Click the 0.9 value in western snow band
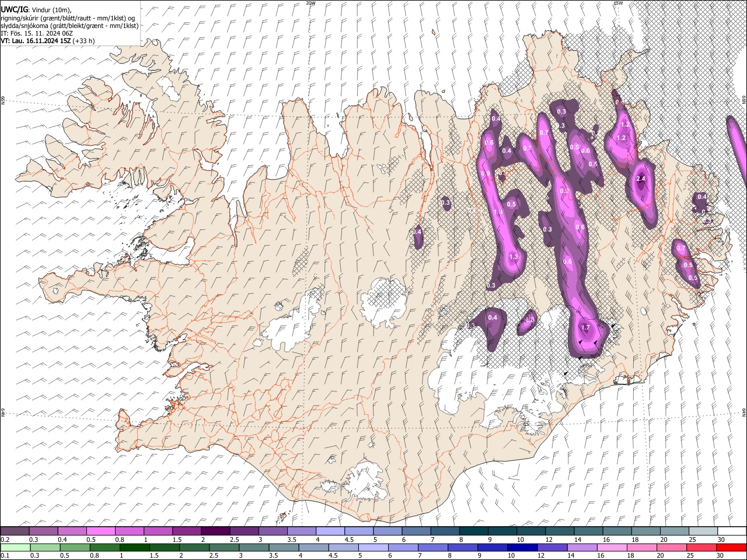 [x=486, y=174]
